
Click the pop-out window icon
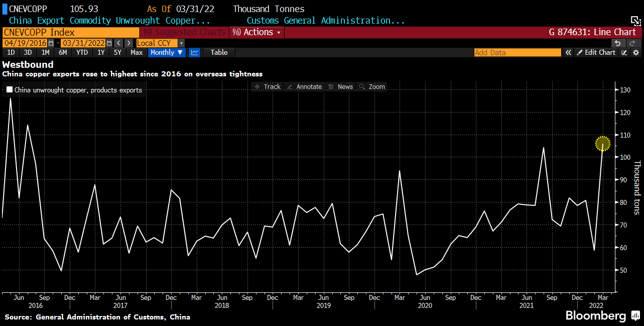(x=635, y=21)
